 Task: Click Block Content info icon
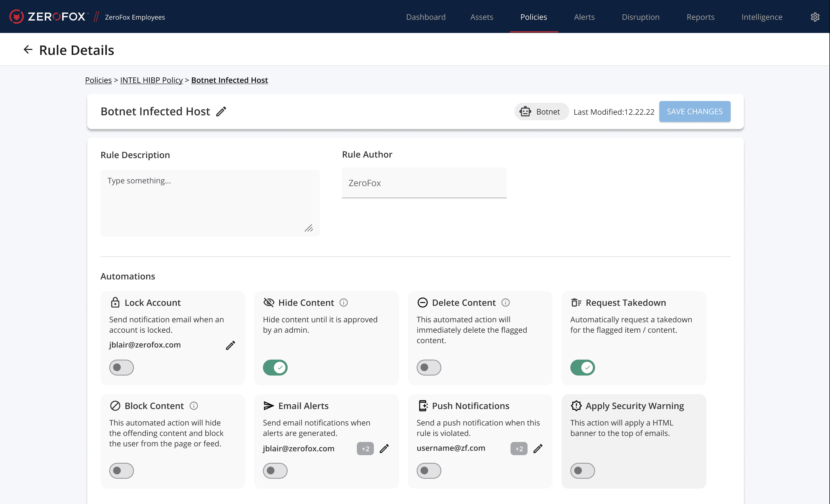tap(194, 406)
